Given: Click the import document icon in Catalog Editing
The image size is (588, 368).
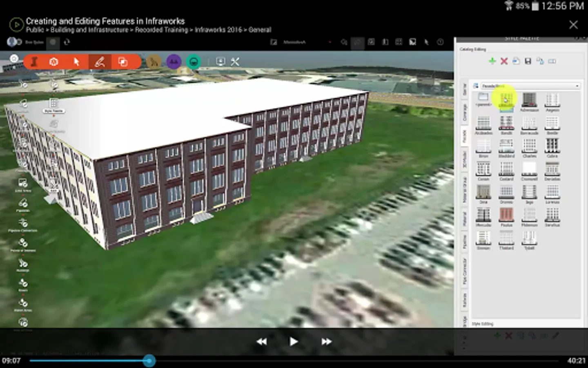Looking at the screenshot, I should point(516,61).
